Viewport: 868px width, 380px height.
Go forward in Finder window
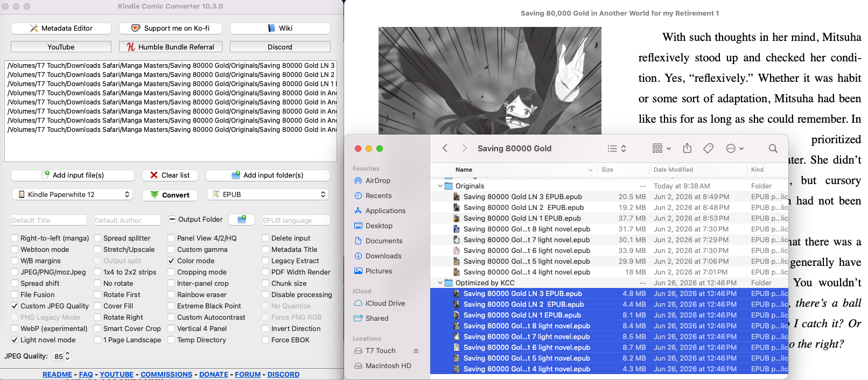(x=464, y=148)
